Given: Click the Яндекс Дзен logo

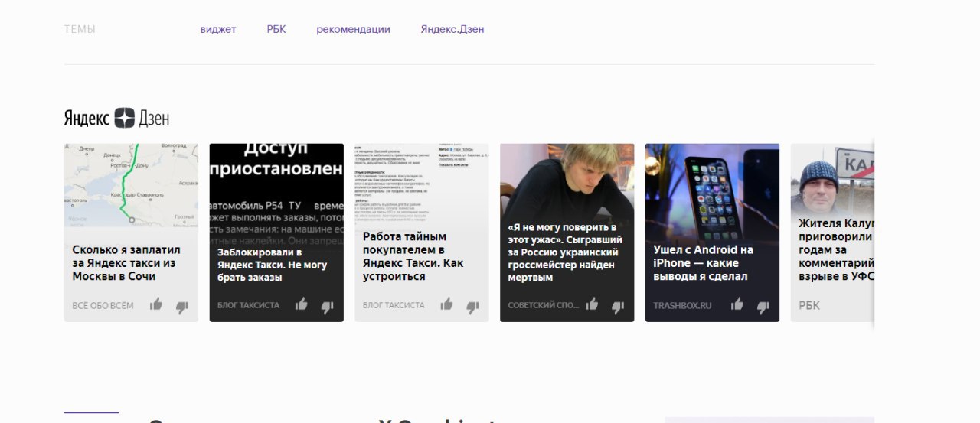Looking at the screenshot, I should (x=116, y=118).
